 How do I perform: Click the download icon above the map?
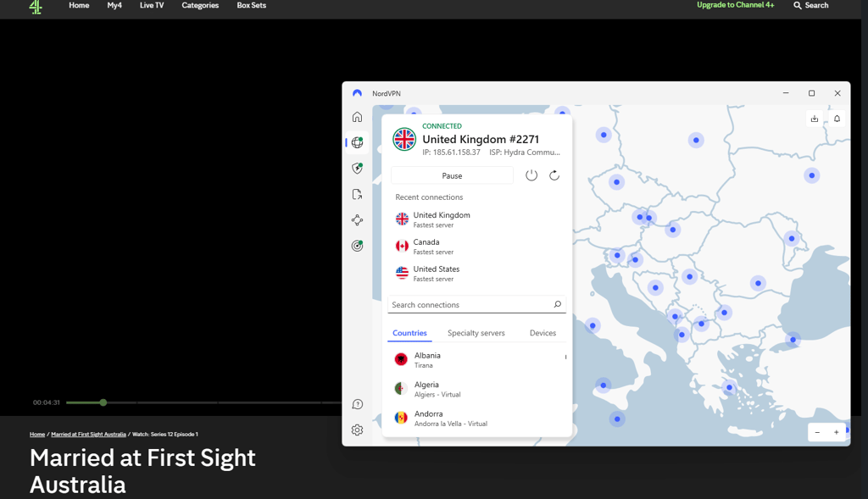click(x=815, y=119)
